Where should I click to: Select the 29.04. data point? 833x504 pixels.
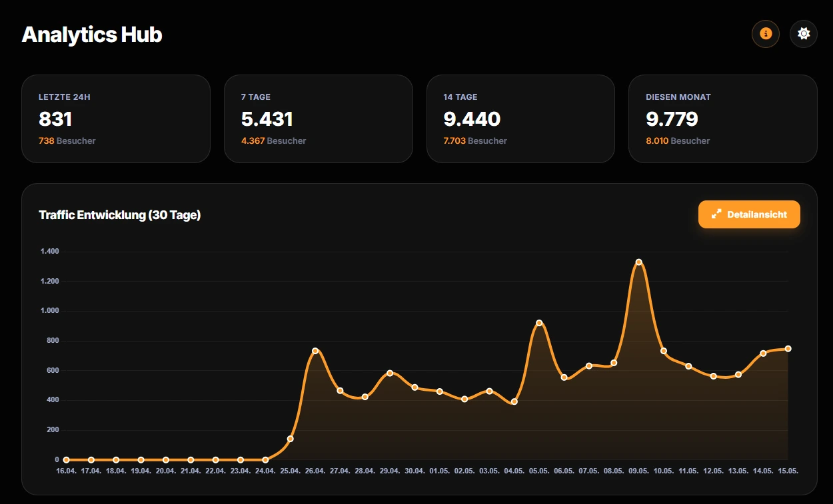pos(390,373)
